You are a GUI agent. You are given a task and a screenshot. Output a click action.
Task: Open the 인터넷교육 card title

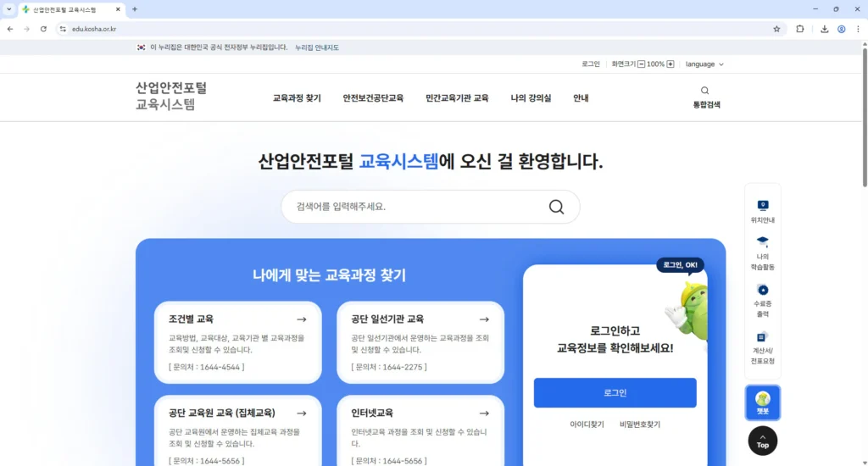tap(372, 413)
